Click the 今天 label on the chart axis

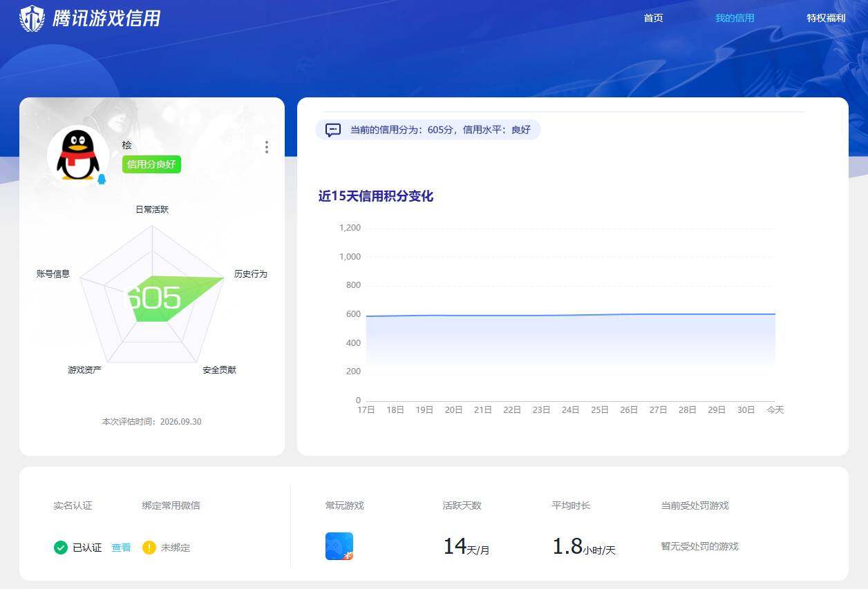tap(775, 409)
